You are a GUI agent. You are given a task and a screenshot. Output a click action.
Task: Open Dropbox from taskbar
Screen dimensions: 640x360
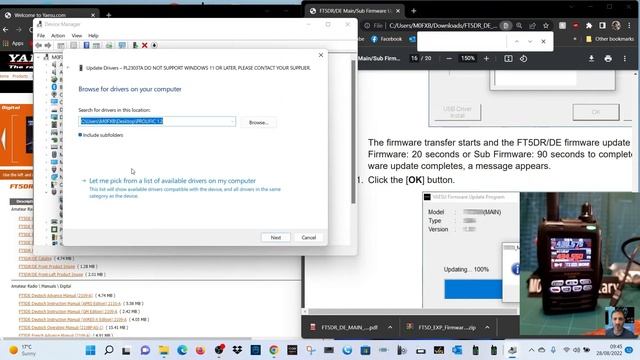click(x=237, y=350)
